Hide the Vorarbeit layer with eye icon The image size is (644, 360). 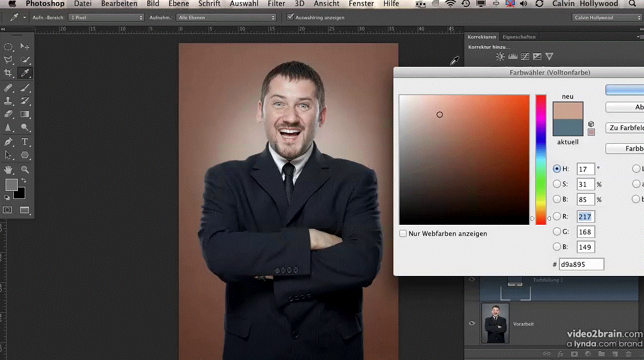click(x=472, y=323)
